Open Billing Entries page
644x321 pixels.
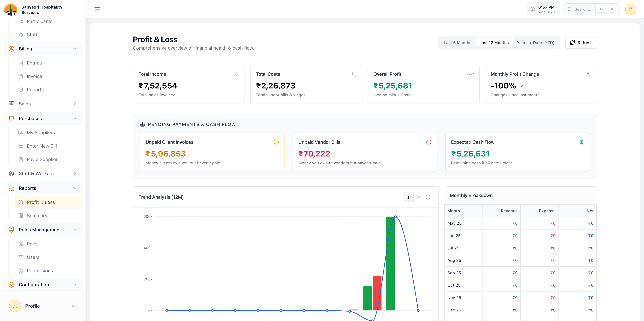point(47,63)
